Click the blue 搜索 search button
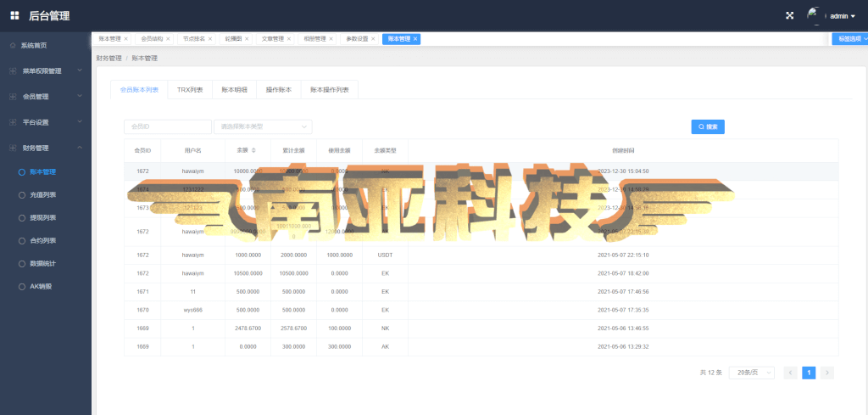This screenshot has height=415, width=868. [x=708, y=127]
